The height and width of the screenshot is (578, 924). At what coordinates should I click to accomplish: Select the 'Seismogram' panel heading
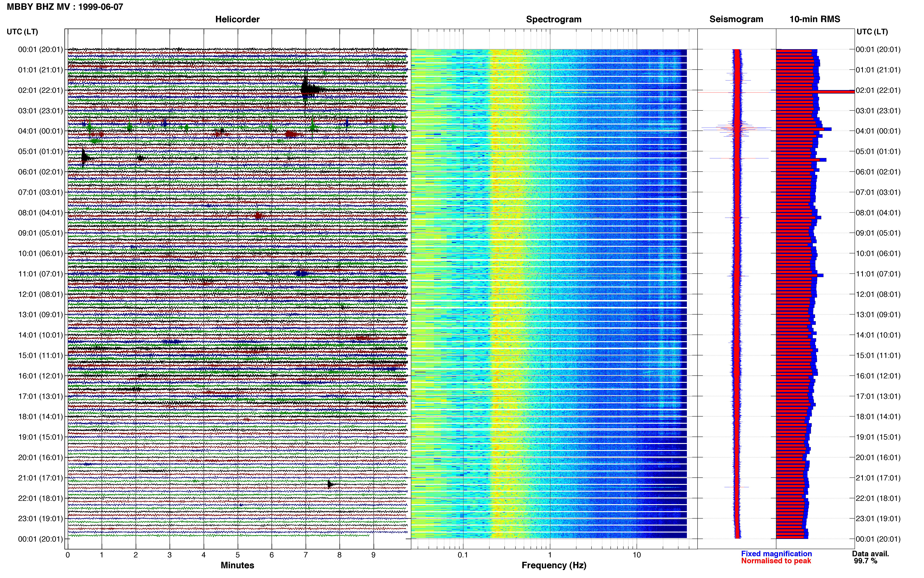pos(736,19)
